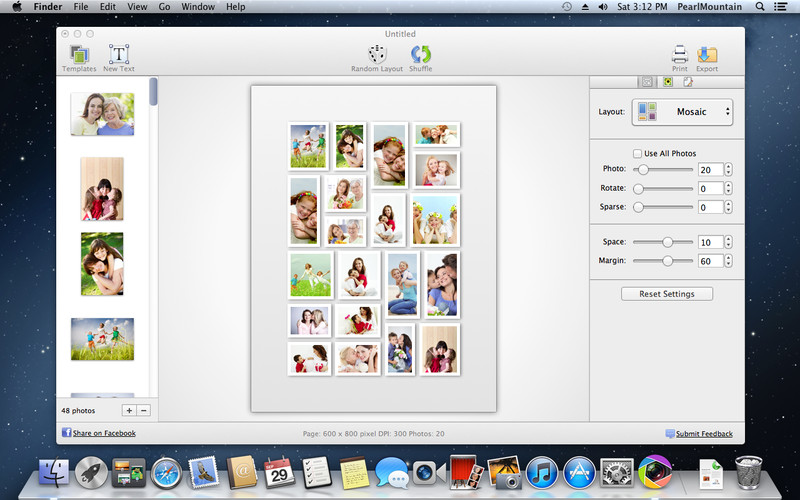Select the kids kissing mom sidebar thumbnail
800x500 pixels.
(102, 189)
